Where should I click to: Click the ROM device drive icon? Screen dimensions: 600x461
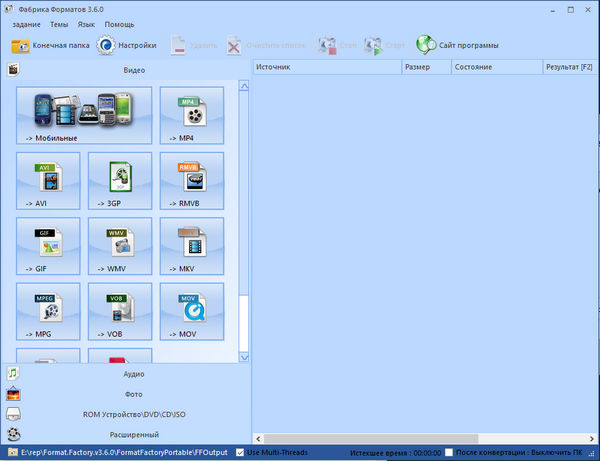pyautogui.click(x=13, y=414)
